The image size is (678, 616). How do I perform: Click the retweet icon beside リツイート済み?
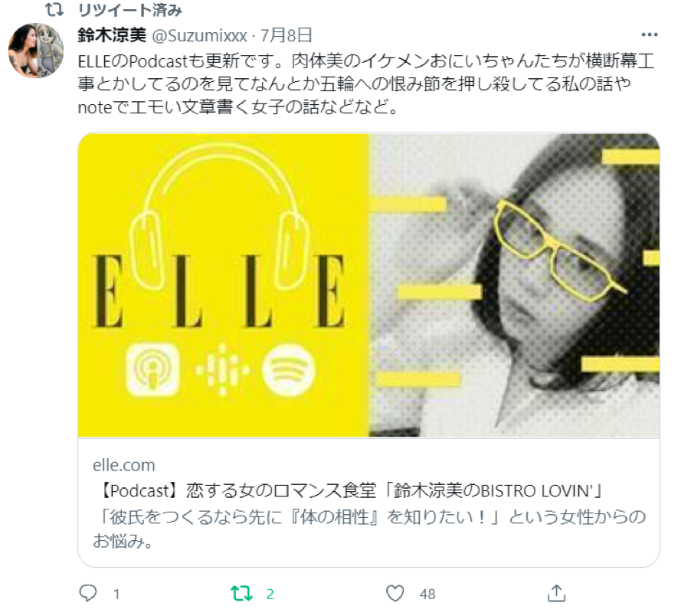coord(54,9)
